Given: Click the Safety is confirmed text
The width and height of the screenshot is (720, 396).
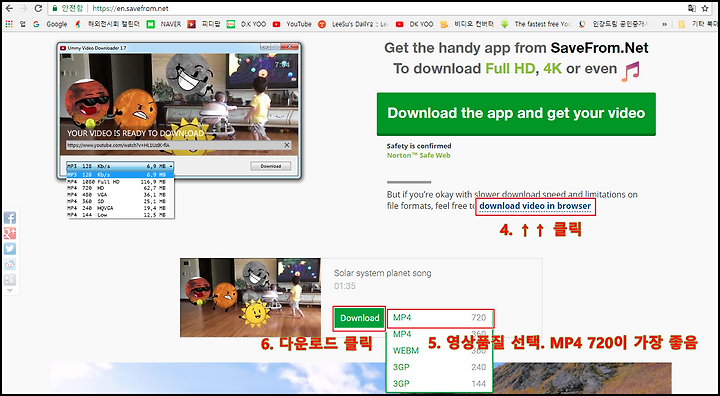Looking at the screenshot, I should coord(419,146).
